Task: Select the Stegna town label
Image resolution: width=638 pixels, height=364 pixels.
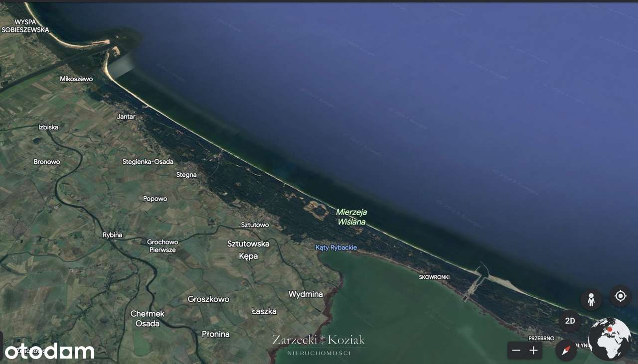Action: coord(186,175)
